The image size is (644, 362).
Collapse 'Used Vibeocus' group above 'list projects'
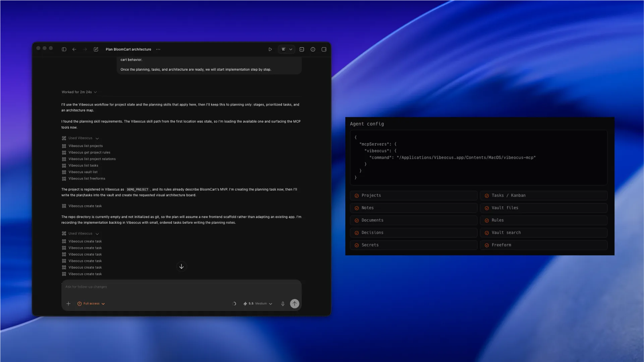pyautogui.click(x=80, y=138)
